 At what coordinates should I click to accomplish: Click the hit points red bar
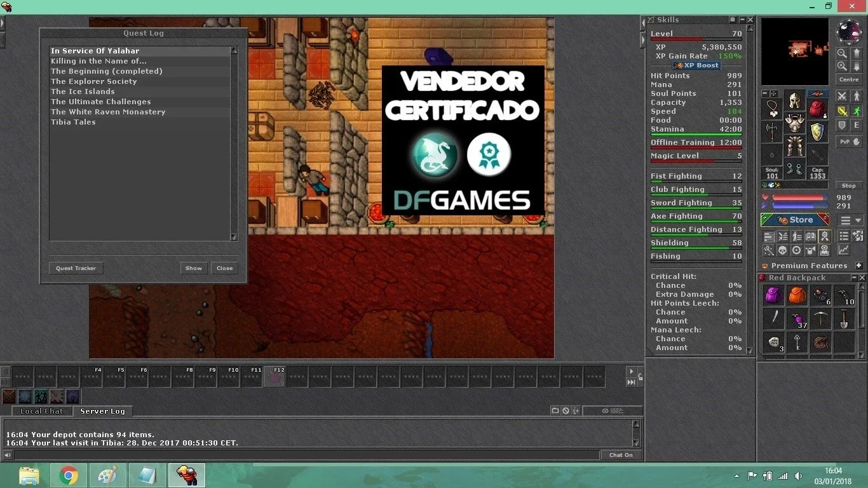(801, 198)
